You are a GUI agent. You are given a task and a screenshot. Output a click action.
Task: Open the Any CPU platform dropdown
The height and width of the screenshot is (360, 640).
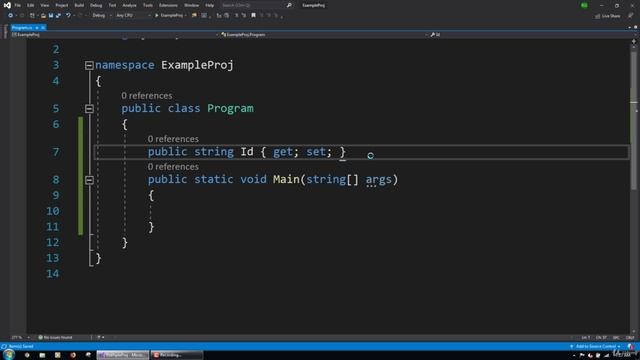[x=132, y=16]
